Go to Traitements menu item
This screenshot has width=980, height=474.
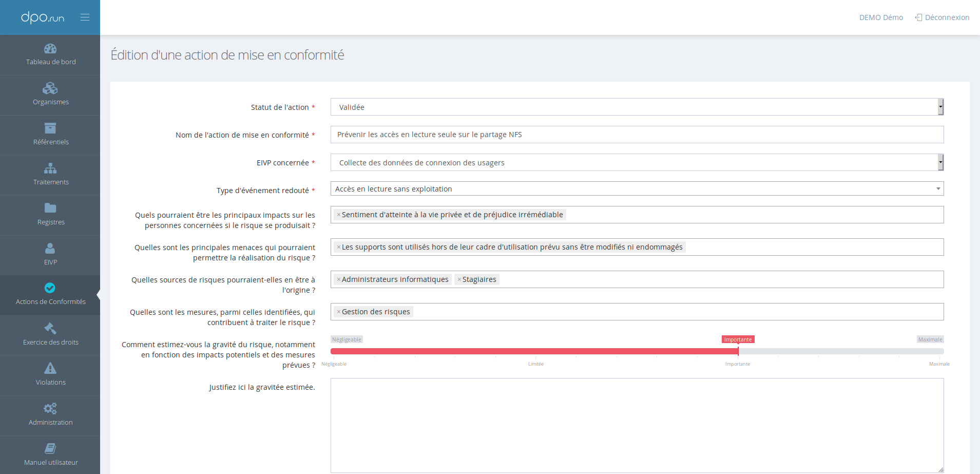50,176
